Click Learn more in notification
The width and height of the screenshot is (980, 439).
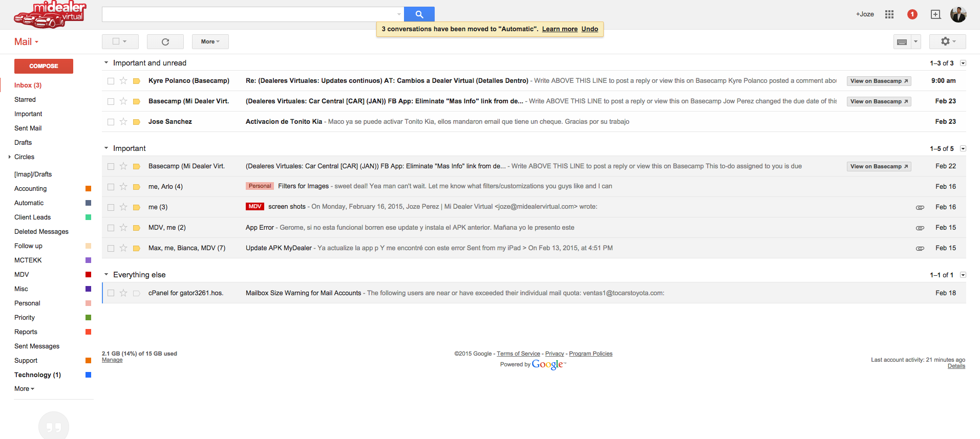pos(560,29)
